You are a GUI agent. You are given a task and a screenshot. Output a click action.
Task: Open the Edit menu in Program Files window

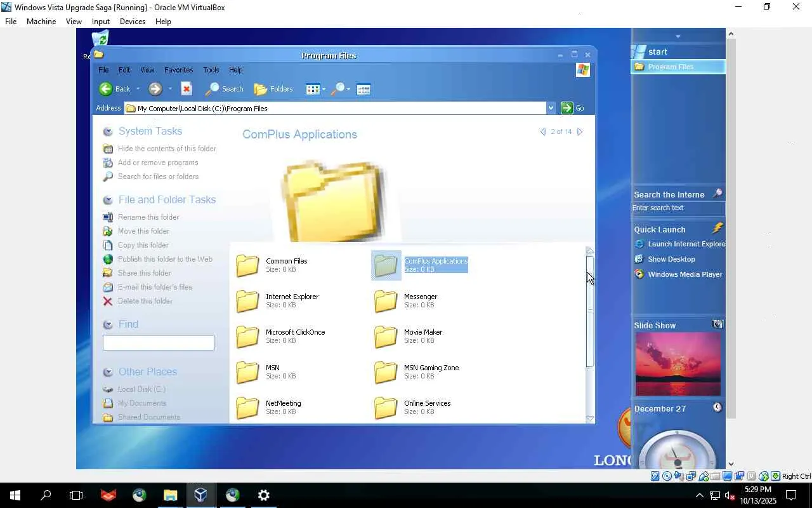[124, 70]
